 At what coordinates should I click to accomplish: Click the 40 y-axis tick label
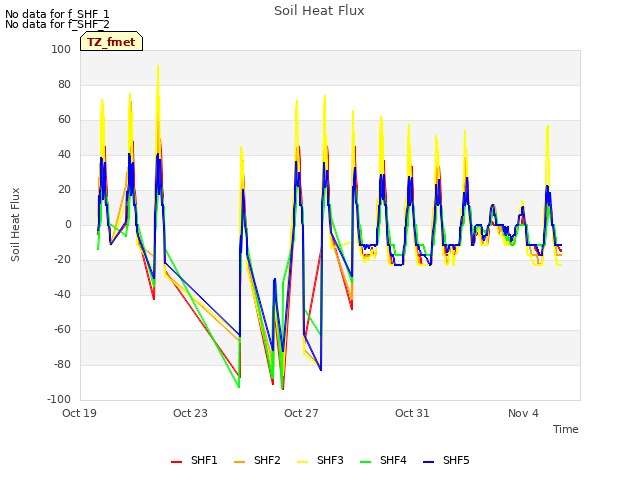point(64,155)
